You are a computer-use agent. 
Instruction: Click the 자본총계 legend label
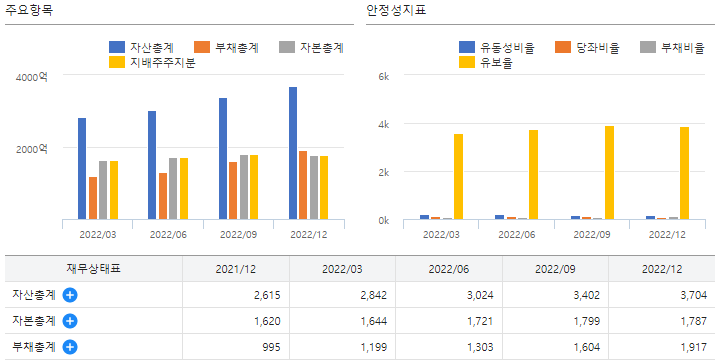pyautogui.click(x=322, y=47)
